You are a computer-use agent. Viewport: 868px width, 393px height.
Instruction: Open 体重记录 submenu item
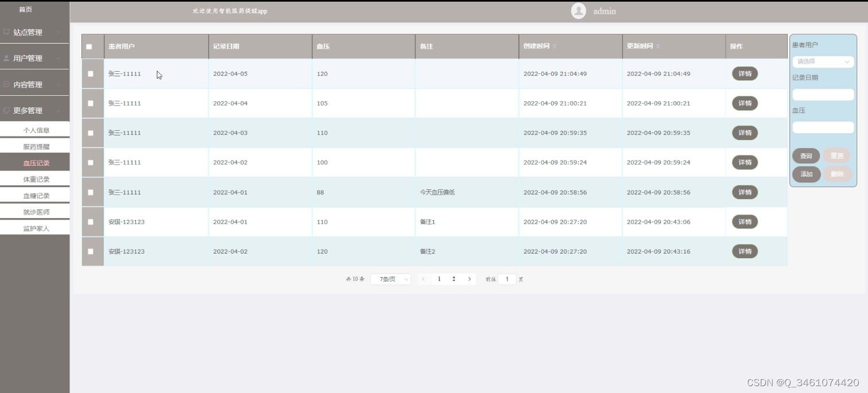pyautogui.click(x=35, y=179)
